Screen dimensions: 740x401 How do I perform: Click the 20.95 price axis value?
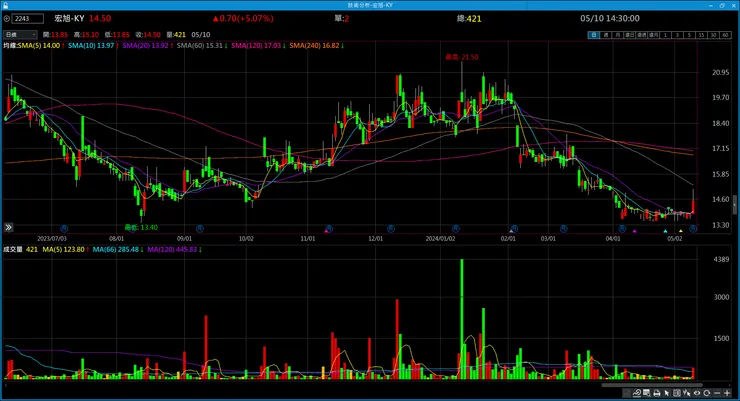click(x=721, y=73)
